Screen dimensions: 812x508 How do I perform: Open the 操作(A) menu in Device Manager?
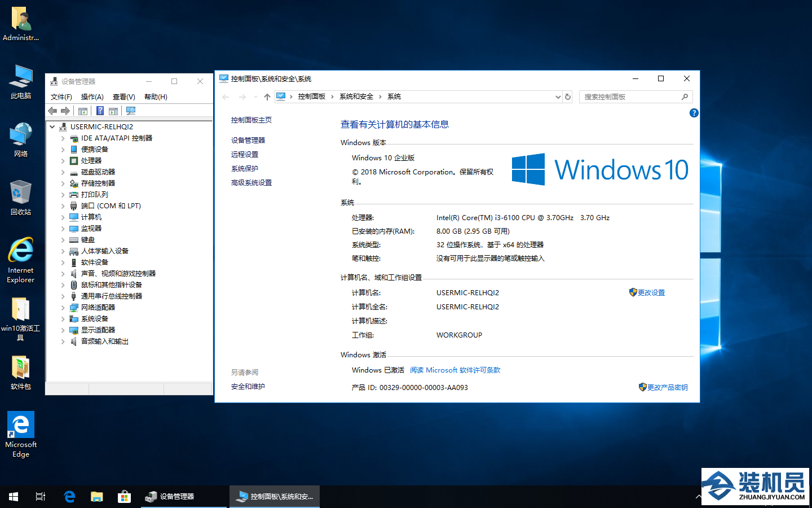coord(92,97)
